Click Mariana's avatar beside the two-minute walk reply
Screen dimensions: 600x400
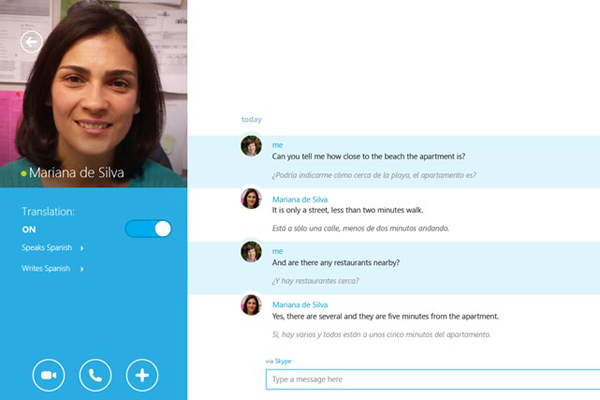[251, 198]
